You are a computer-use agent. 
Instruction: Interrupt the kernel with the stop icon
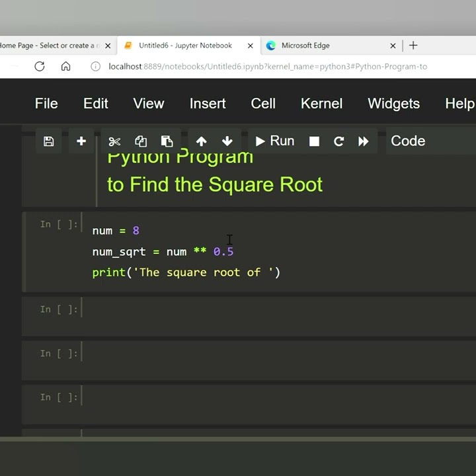click(314, 141)
